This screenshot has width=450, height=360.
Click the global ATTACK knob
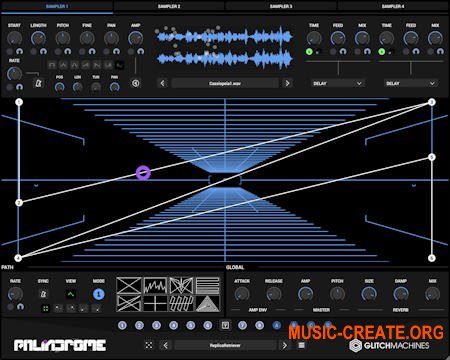point(242,294)
